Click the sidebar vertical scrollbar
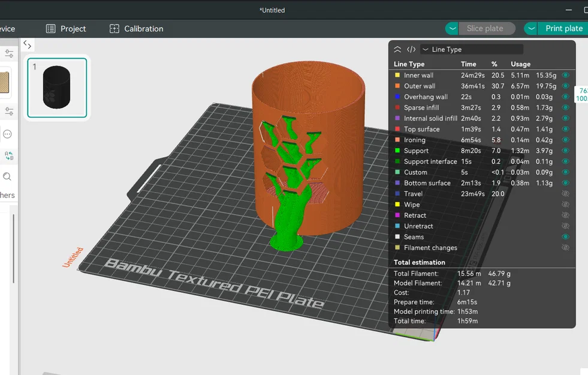The image size is (588, 375). point(14,248)
